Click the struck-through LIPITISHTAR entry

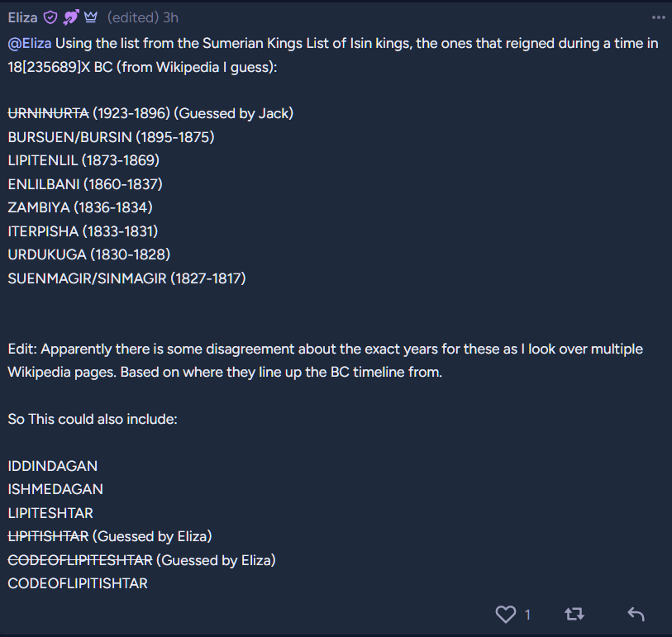click(x=48, y=536)
